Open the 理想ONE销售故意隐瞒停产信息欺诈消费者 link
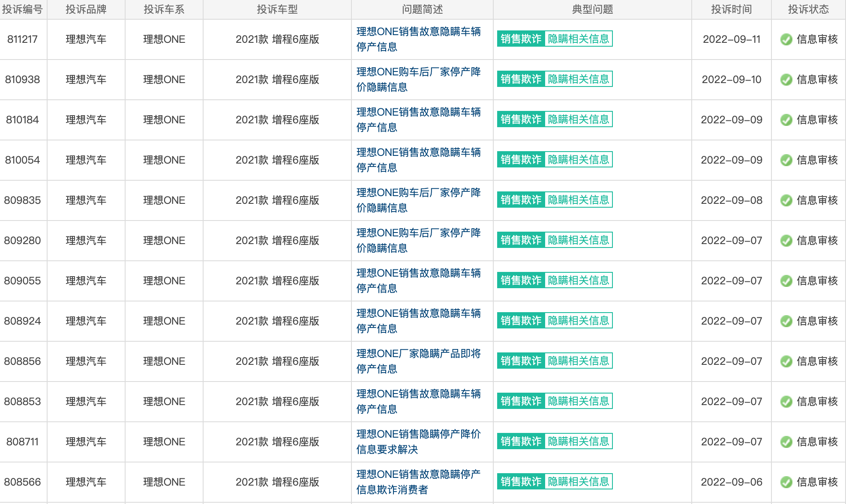Viewport: 846px width, 504px height. tap(419, 482)
